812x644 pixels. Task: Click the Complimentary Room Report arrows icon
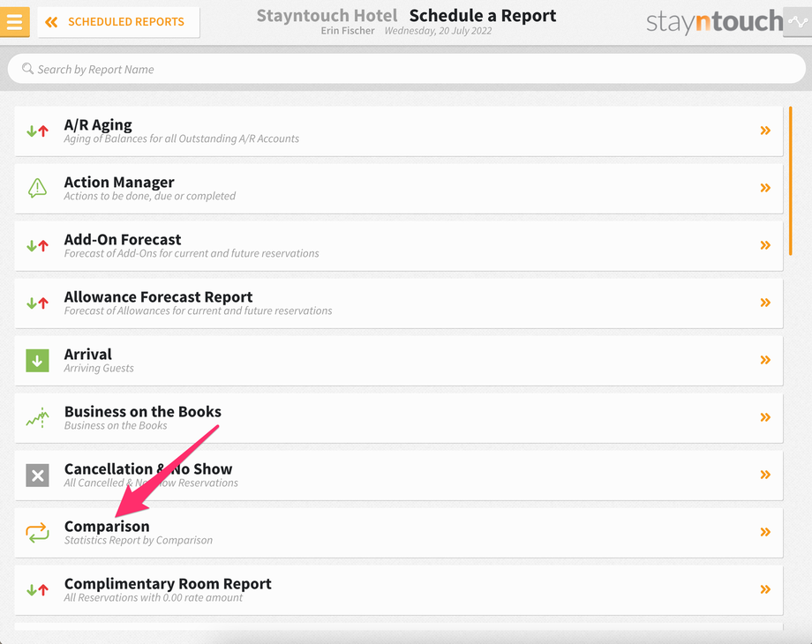point(37,589)
